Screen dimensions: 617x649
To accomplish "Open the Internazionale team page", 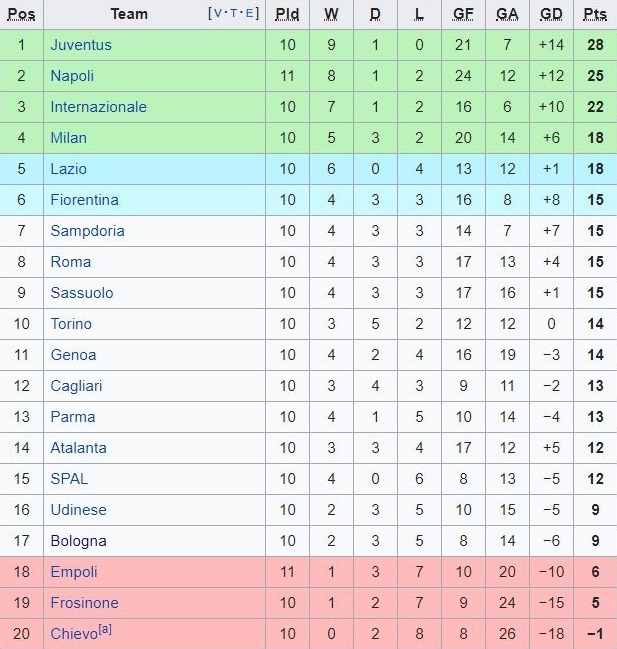I will click(x=98, y=107).
